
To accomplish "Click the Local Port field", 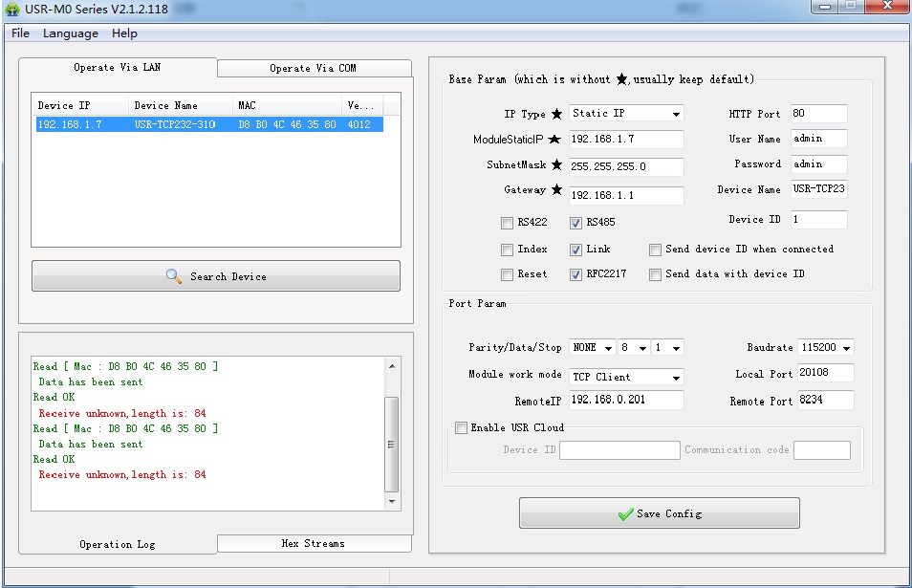I will pos(826,373).
